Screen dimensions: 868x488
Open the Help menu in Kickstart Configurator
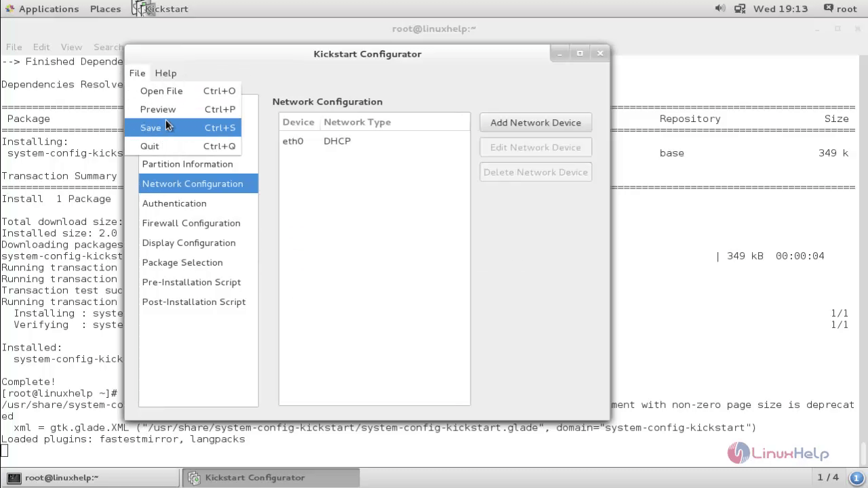[165, 73]
